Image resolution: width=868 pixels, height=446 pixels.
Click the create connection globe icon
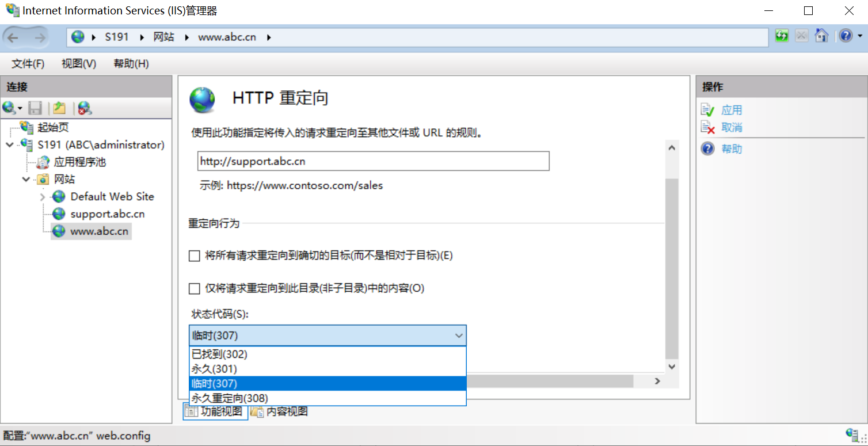[x=9, y=108]
